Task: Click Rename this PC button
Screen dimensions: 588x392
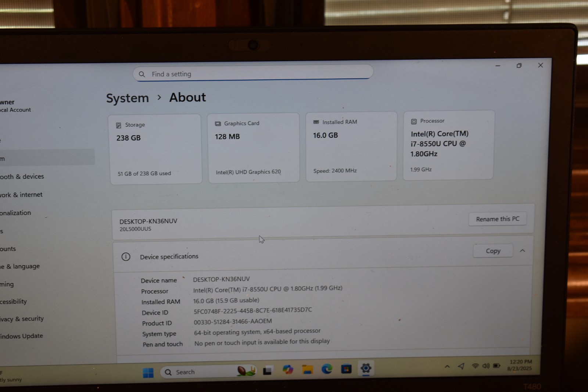Action: [x=498, y=219]
